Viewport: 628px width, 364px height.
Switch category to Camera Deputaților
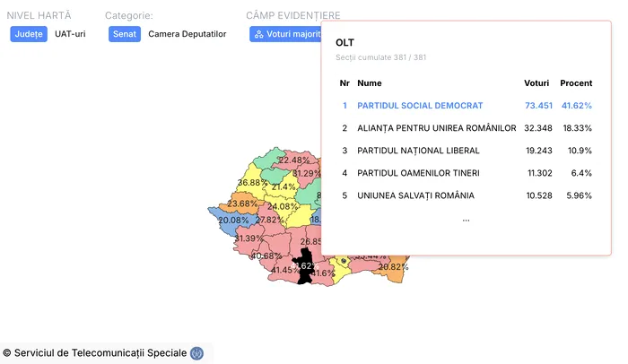[187, 34]
